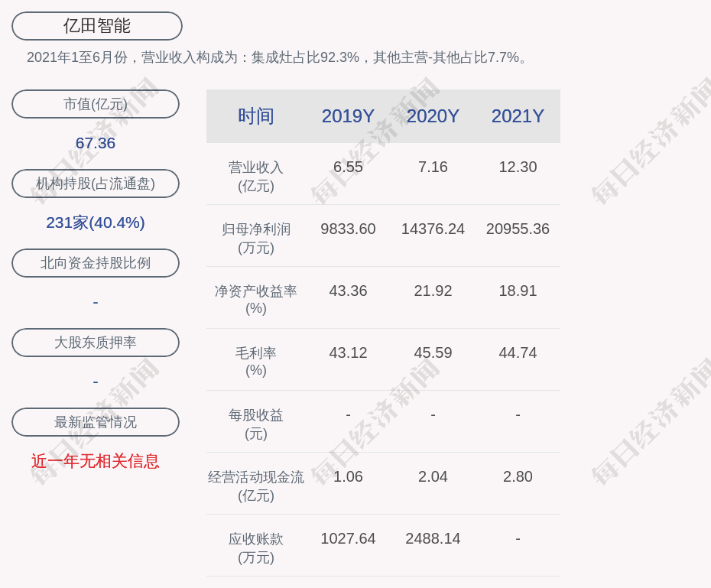The width and height of the screenshot is (711, 588).
Task: Click the 2021 net profit value 20955.36
Action: click(x=518, y=229)
